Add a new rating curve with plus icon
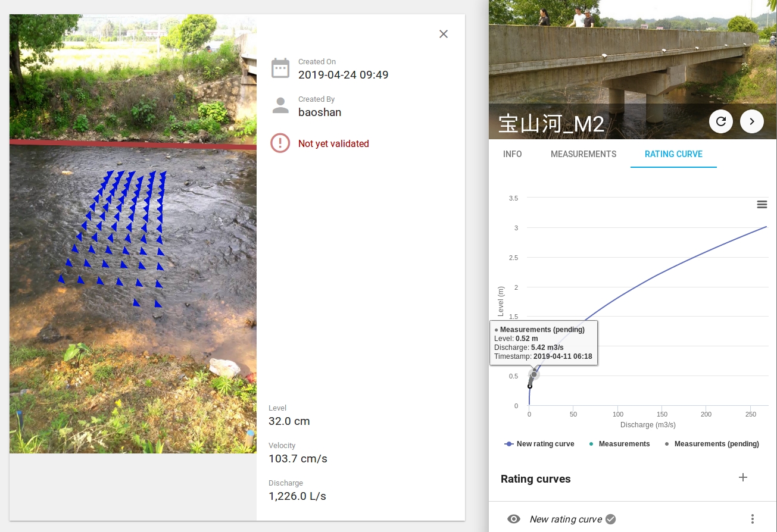 click(x=742, y=477)
